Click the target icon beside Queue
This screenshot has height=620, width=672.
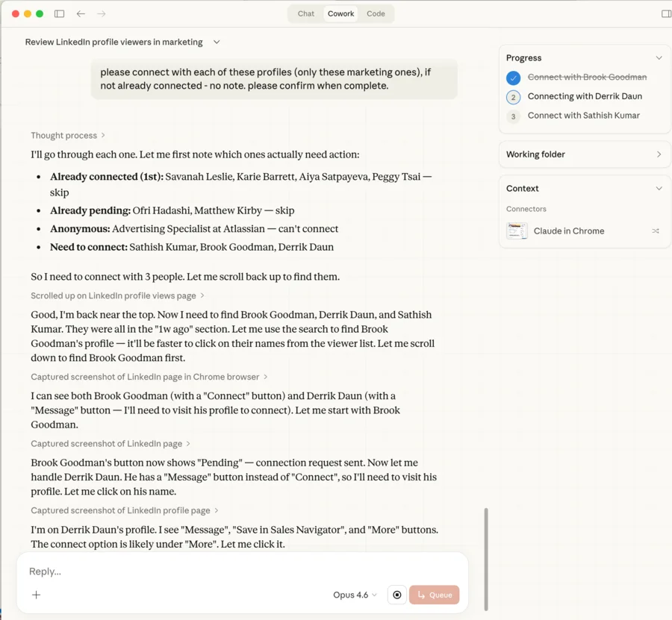[396, 595]
